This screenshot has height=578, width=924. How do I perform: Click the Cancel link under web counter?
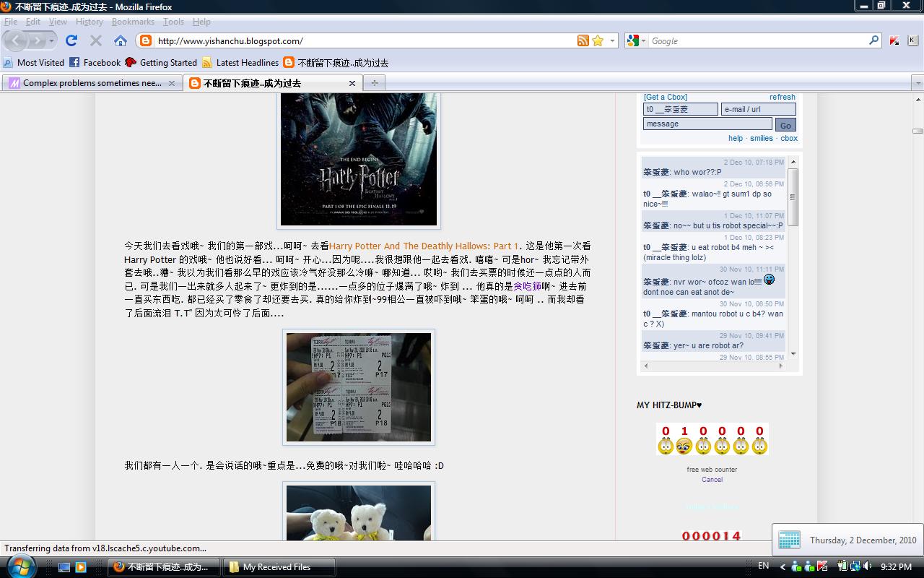(x=712, y=480)
